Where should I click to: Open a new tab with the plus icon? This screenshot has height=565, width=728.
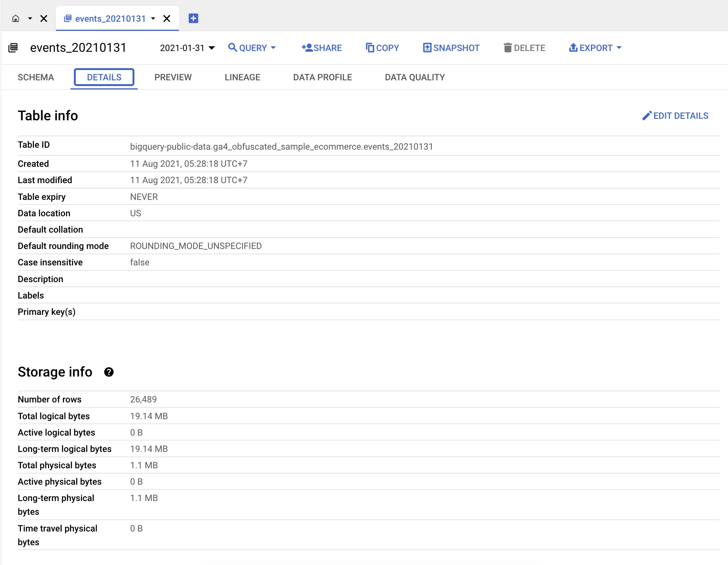(x=193, y=18)
